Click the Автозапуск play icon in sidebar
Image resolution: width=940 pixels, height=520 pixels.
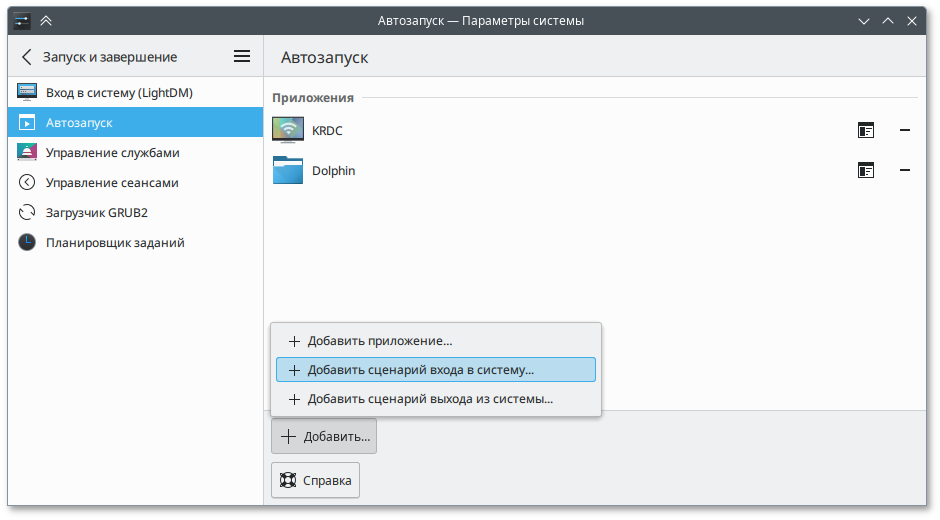27,122
